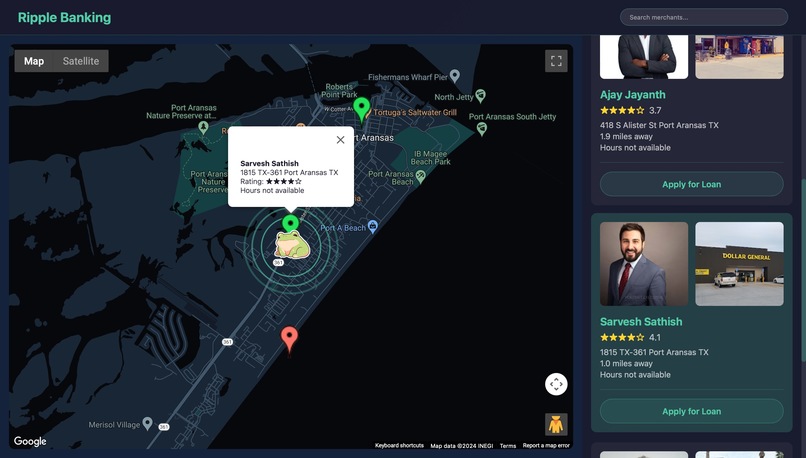
Task: Click Roberts Point Park map label
Action: 339,90
